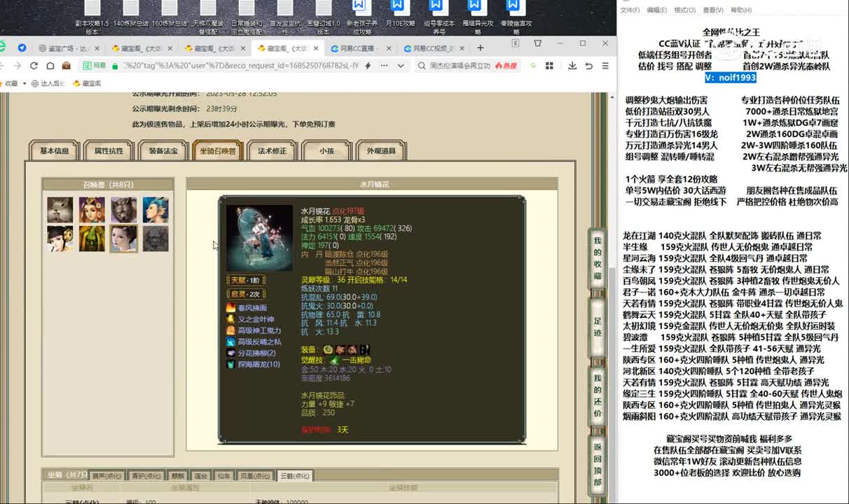Screen dimensions: 849x504
Task: Go to the browser home page
Action: pos(50,66)
